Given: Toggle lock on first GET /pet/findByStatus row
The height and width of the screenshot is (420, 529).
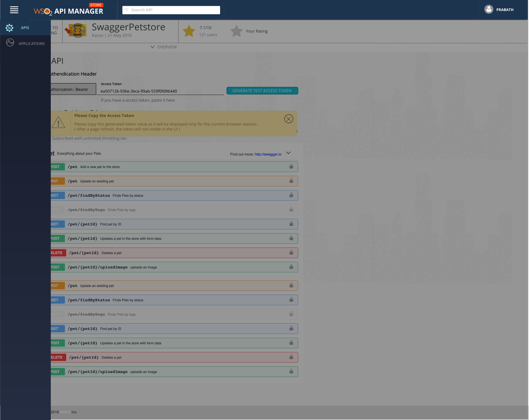Looking at the screenshot, I should pos(291,195).
